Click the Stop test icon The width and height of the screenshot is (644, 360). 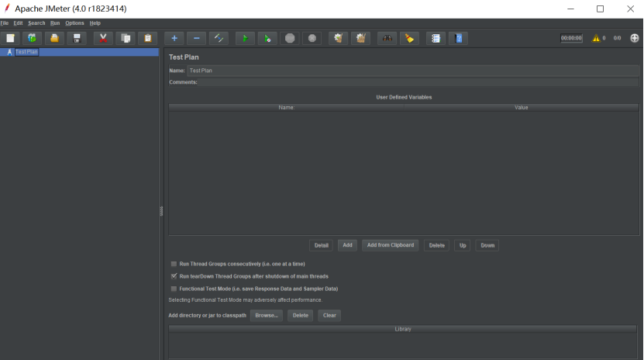(290, 38)
